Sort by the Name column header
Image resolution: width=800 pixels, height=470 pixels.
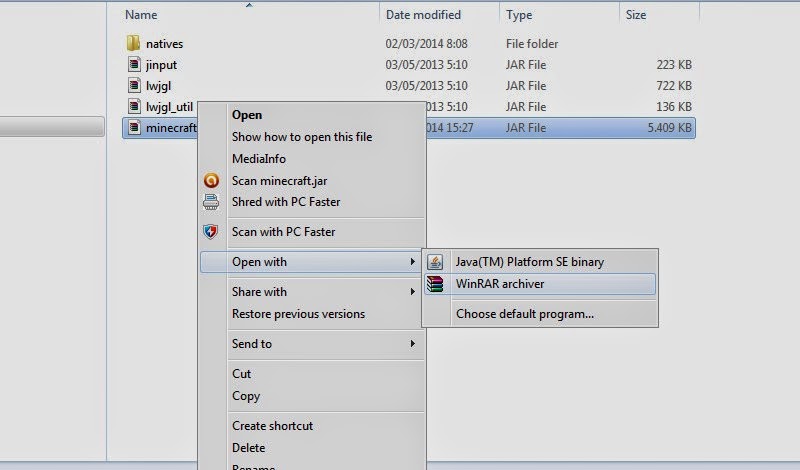click(x=141, y=15)
